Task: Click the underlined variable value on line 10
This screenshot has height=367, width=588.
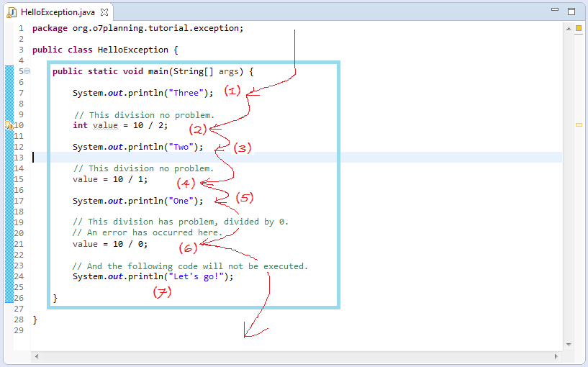Action: 105,126
